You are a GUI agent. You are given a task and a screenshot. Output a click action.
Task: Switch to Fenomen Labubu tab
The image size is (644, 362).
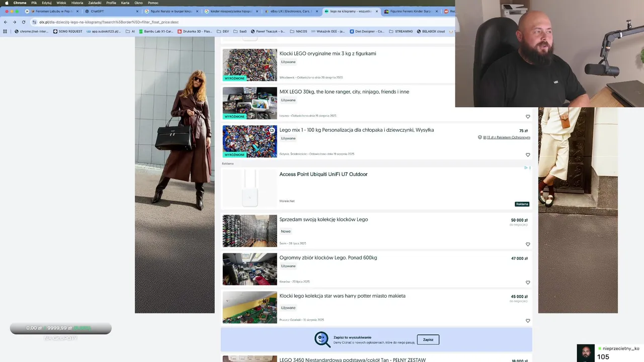click(52, 11)
